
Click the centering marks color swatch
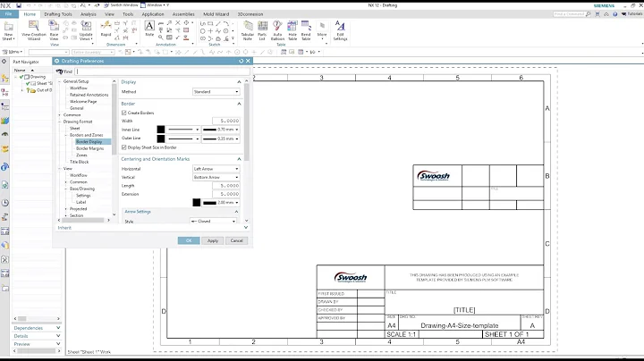coord(196,203)
